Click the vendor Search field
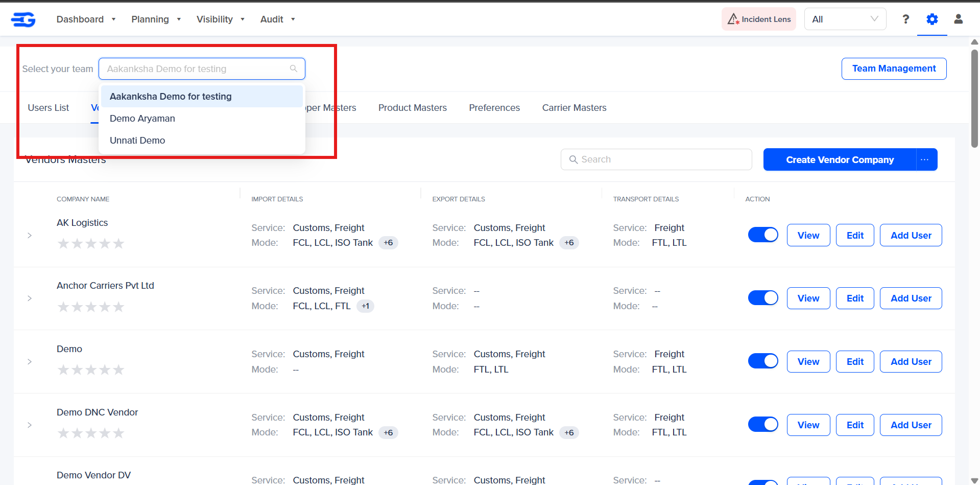The image size is (980, 485). point(656,159)
